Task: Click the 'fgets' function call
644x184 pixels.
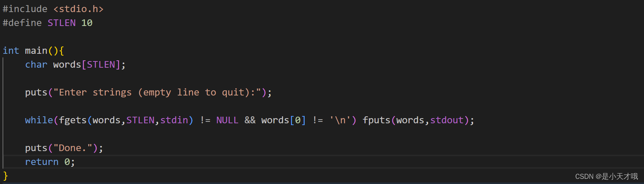Action: 73,120
